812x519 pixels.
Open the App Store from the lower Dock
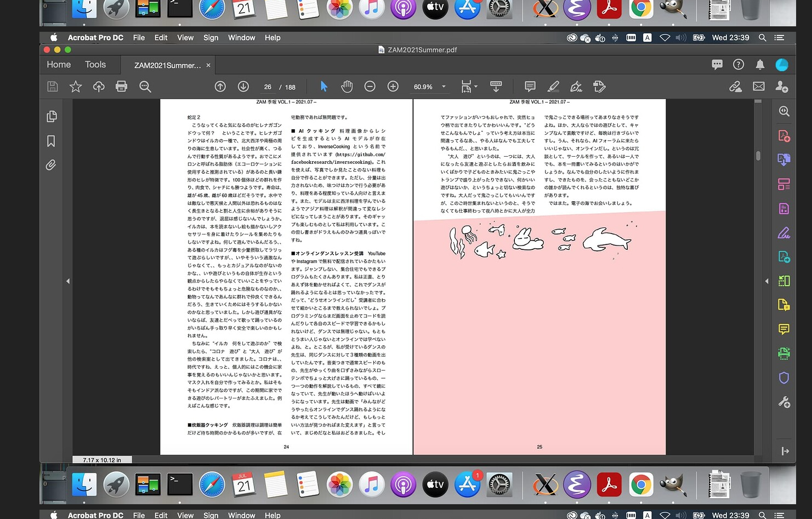click(467, 484)
